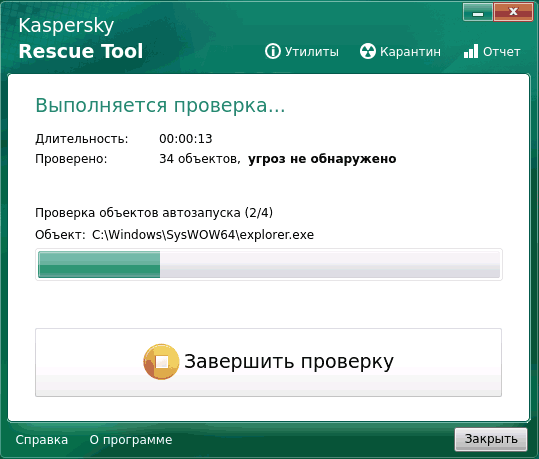Minimize the Kaspersky window

pos(478,12)
